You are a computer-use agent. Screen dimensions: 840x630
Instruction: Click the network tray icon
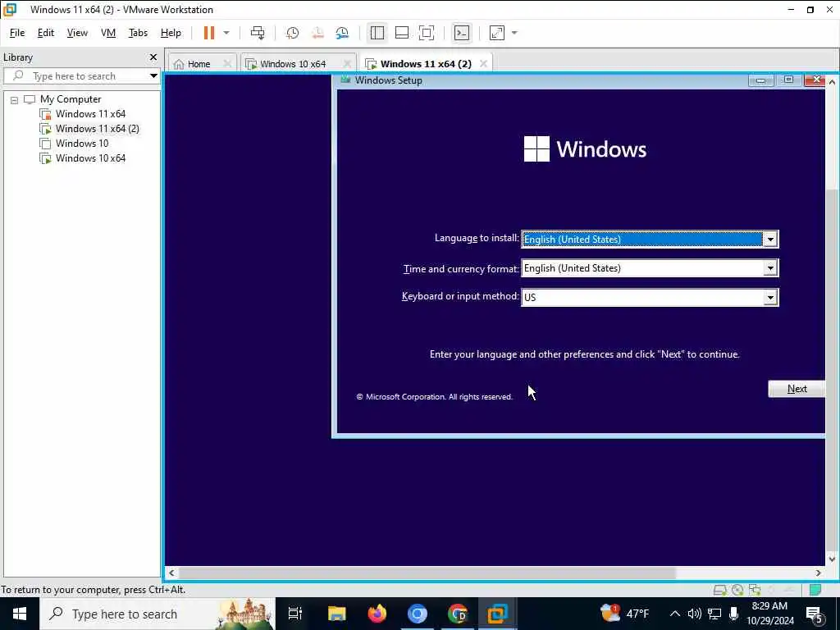[714, 614]
